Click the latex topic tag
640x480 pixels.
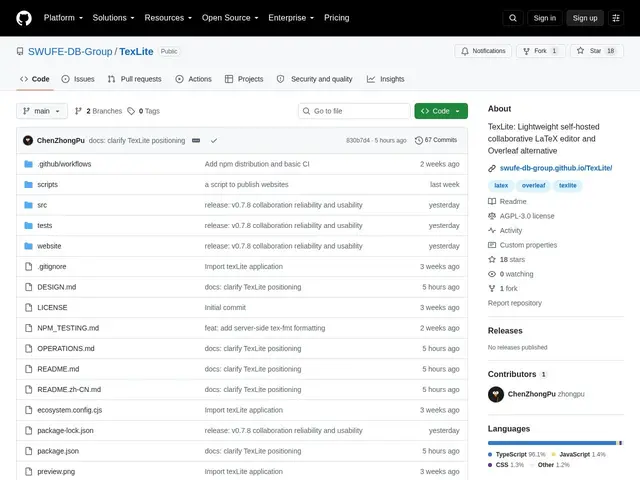point(501,186)
